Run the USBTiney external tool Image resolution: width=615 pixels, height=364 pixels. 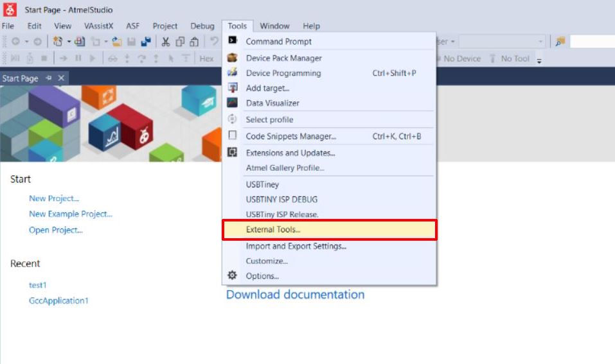point(329,184)
